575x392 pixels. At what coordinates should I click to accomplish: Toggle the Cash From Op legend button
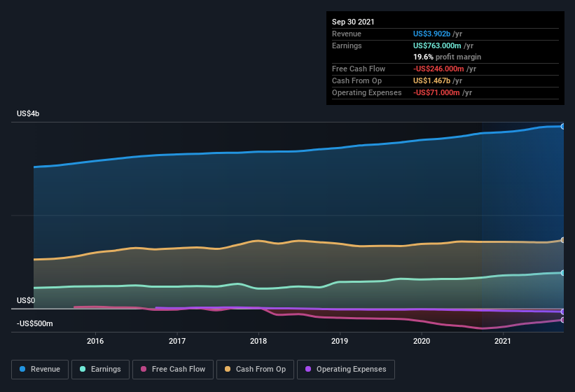255,370
